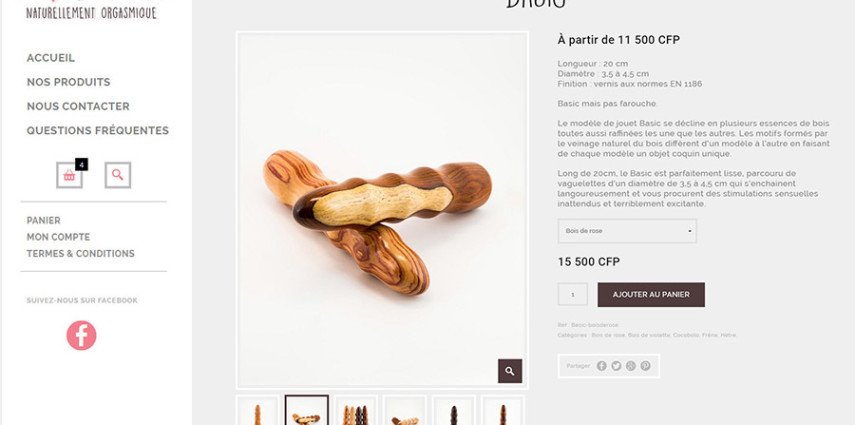855x425 pixels.
Task: Open Termes & Conditions link
Action: click(81, 254)
